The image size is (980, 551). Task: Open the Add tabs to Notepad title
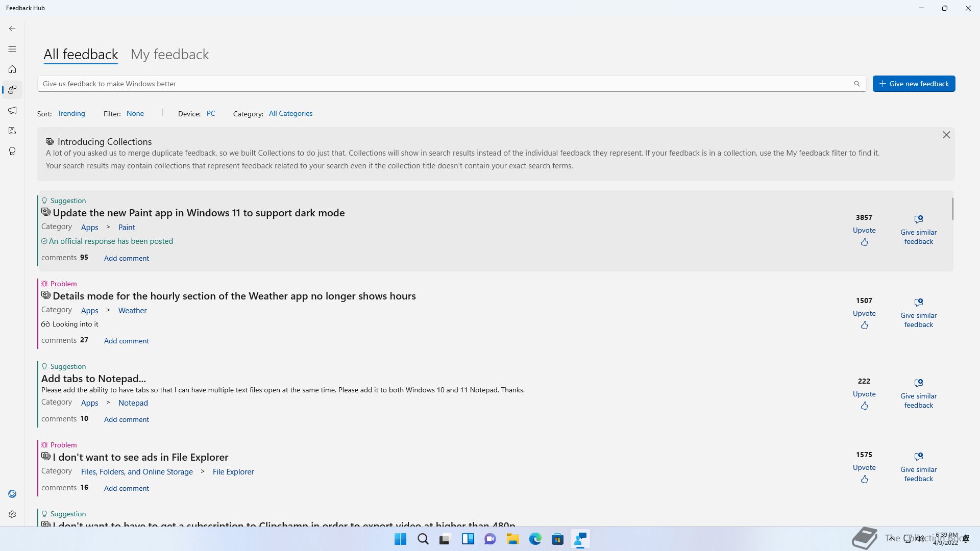pyautogui.click(x=93, y=379)
